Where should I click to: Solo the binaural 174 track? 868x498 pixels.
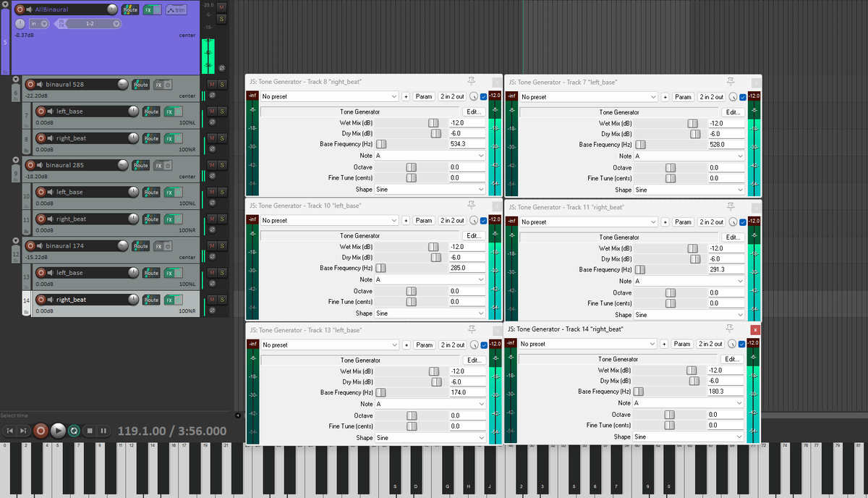[x=222, y=246]
